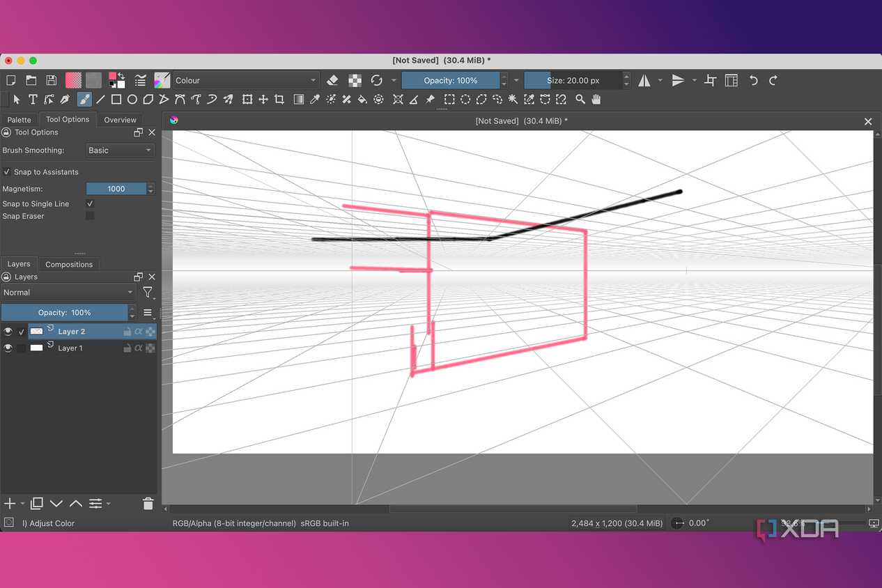This screenshot has width=882, height=588.
Task: Toggle preserve alpha checkerboard button
Action: (355, 81)
